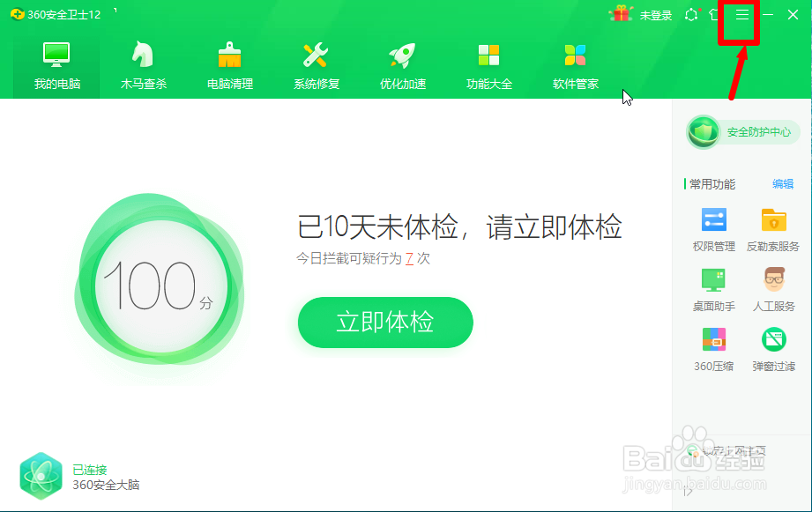Select the 优化加速 rocket tab
The width and height of the screenshot is (812, 512).
[x=403, y=66]
